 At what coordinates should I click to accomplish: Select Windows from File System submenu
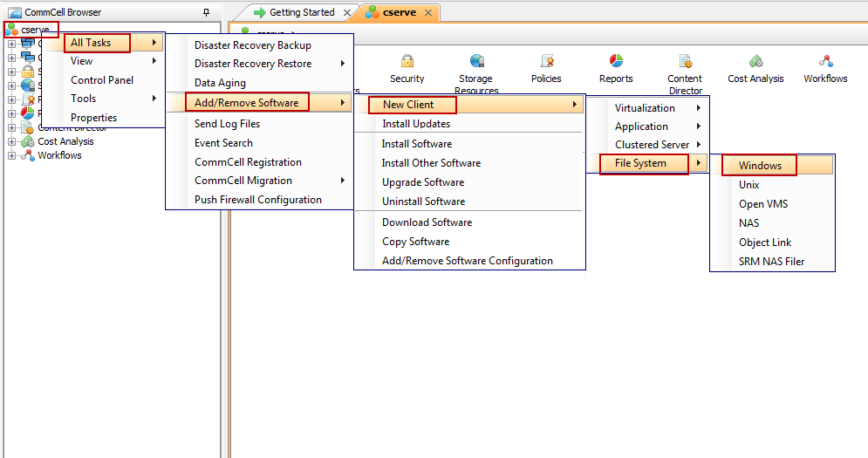760,166
